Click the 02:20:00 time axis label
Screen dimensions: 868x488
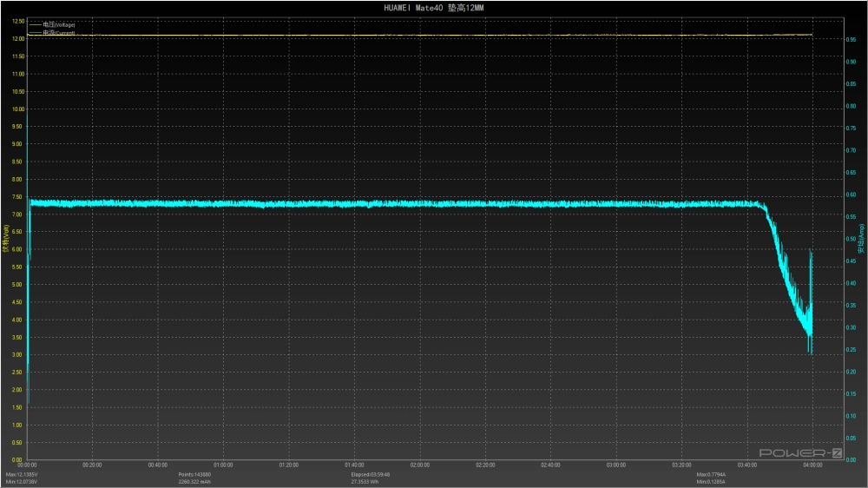pyautogui.click(x=485, y=465)
